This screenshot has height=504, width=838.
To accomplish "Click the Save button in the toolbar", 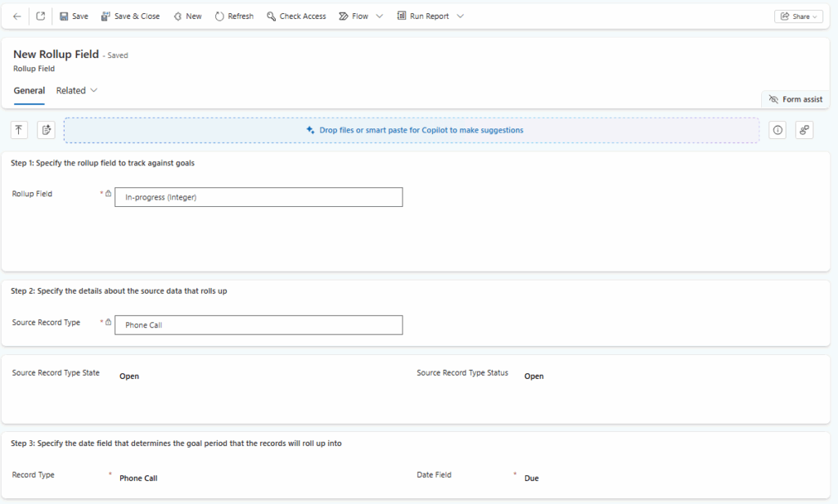I will coord(74,16).
